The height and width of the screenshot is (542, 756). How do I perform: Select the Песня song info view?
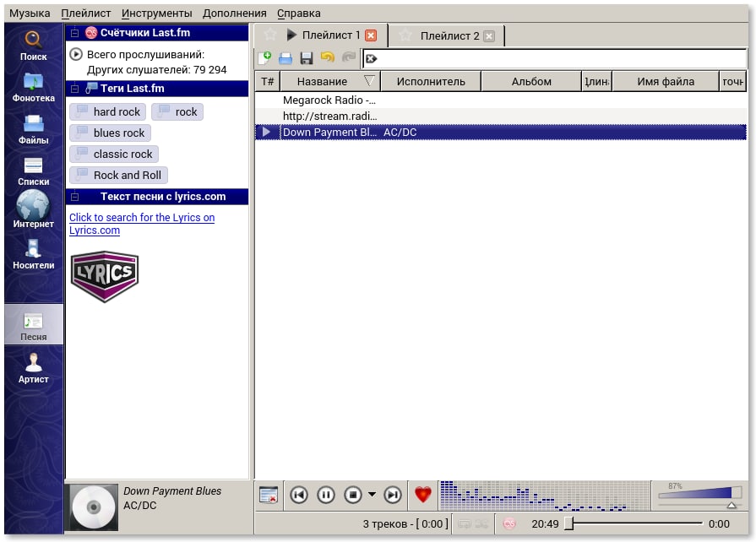(x=33, y=324)
